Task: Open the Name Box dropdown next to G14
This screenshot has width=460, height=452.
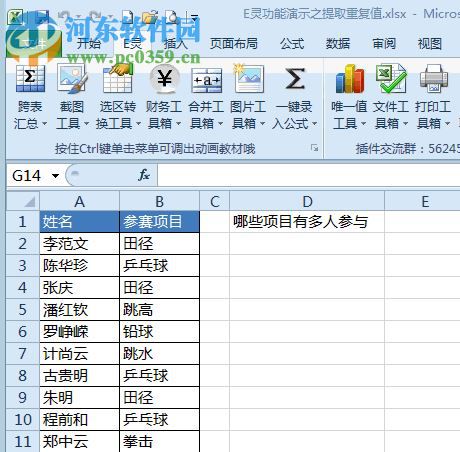Action: pos(55,175)
